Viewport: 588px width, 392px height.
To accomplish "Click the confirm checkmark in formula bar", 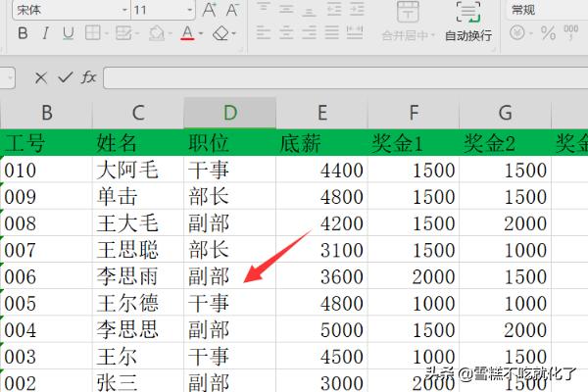I will point(65,76).
